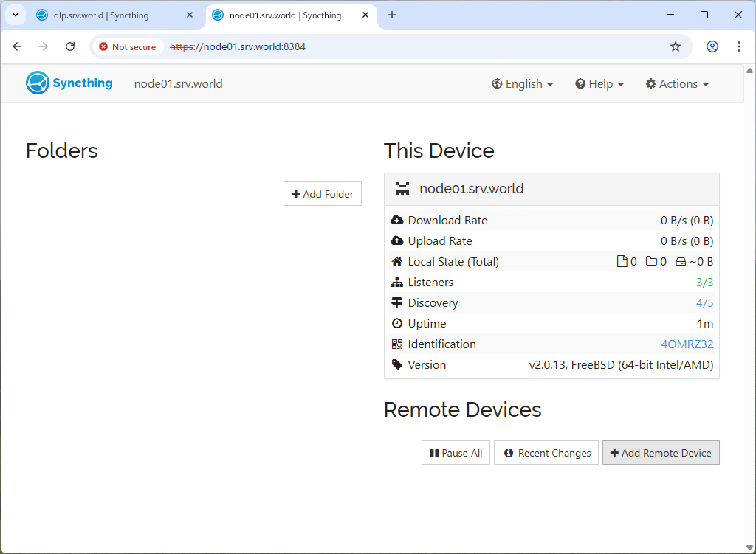
Task: Expand the Help dropdown menu
Action: (599, 84)
